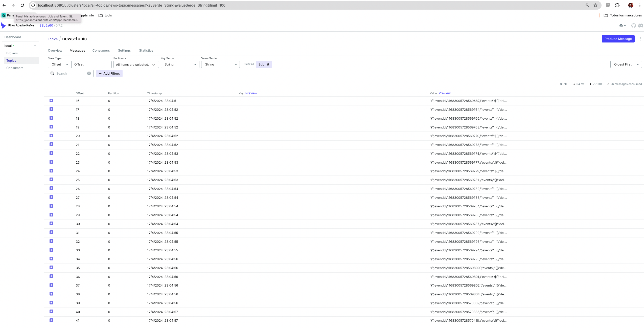Expand message row with offset 30

51,224
